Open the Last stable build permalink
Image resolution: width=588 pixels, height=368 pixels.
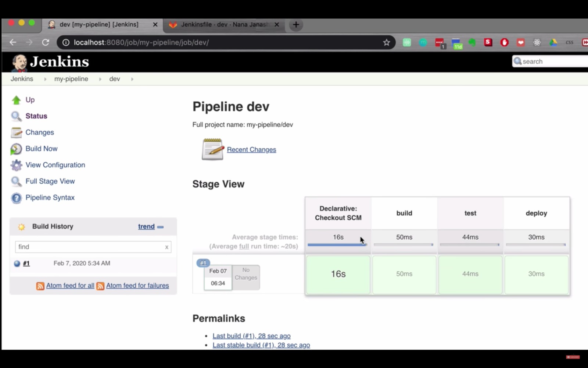click(261, 345)
